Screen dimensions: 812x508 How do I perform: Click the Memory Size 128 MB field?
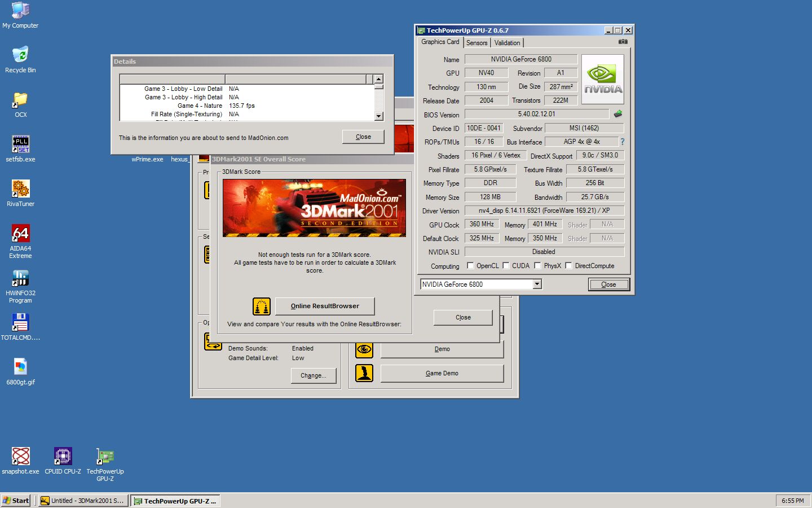click(490, 197)
